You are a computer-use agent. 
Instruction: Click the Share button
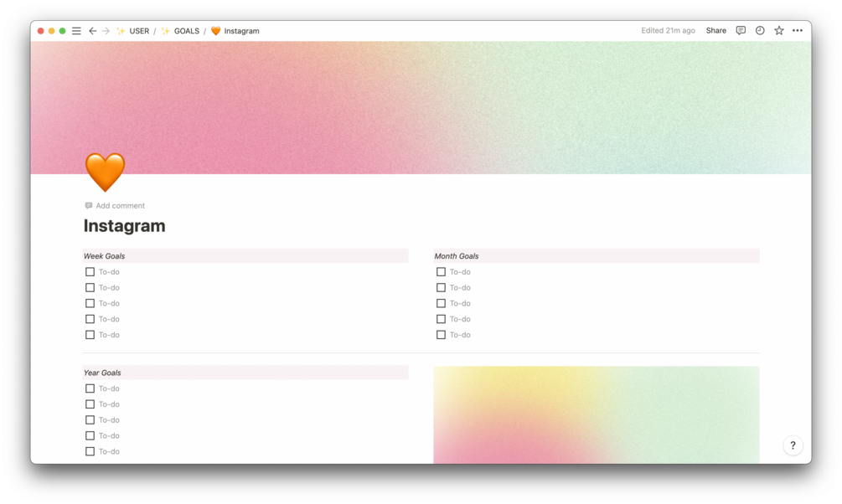pyautogui.click(x=715, y=31)
